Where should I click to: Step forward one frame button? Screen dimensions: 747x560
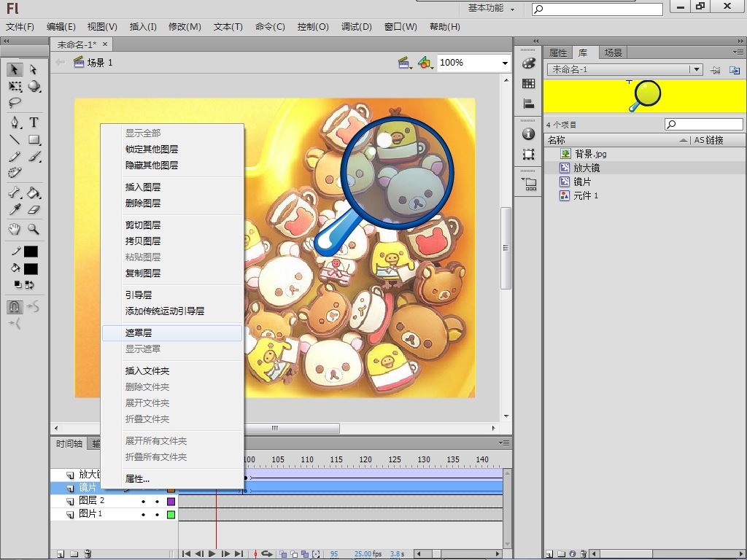click(x=226, y=554)
